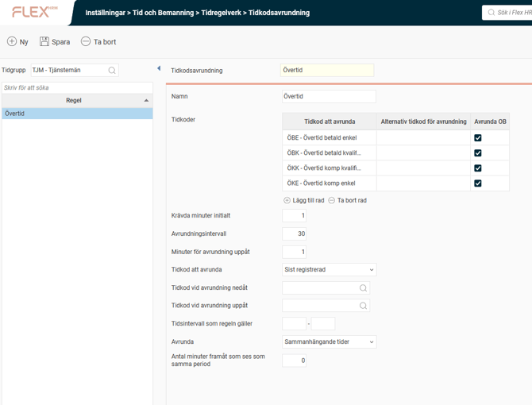Collapse the left panel with arrow
This screenshot has height=405, width=532.
click(159, 69)
